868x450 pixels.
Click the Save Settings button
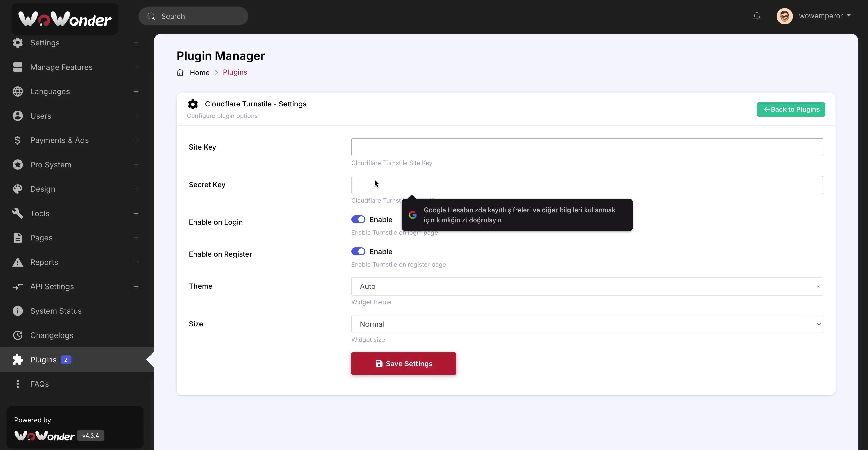403,364
